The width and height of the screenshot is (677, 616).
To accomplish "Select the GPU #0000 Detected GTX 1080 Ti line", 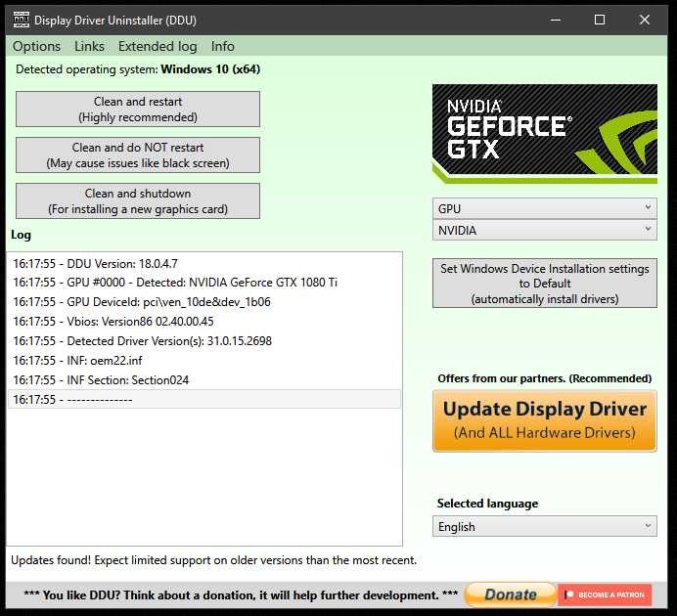I will pyautogui.click(x=204, y=283).
